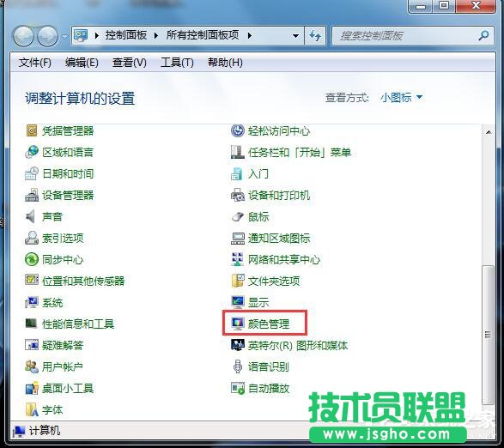Click the Devices and Printers (设备和打印机) icon
Image resolution: width=504 pixels, height=448 pixels.
pos(238,195)
